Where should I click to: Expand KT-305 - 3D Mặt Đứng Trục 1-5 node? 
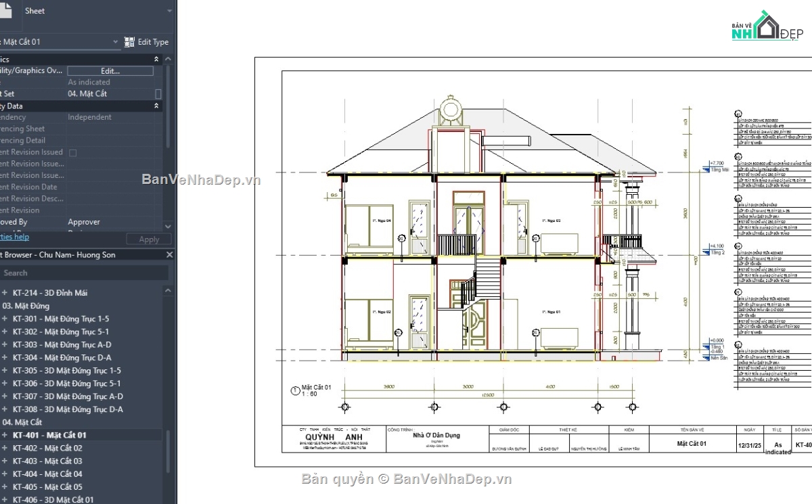5,371
